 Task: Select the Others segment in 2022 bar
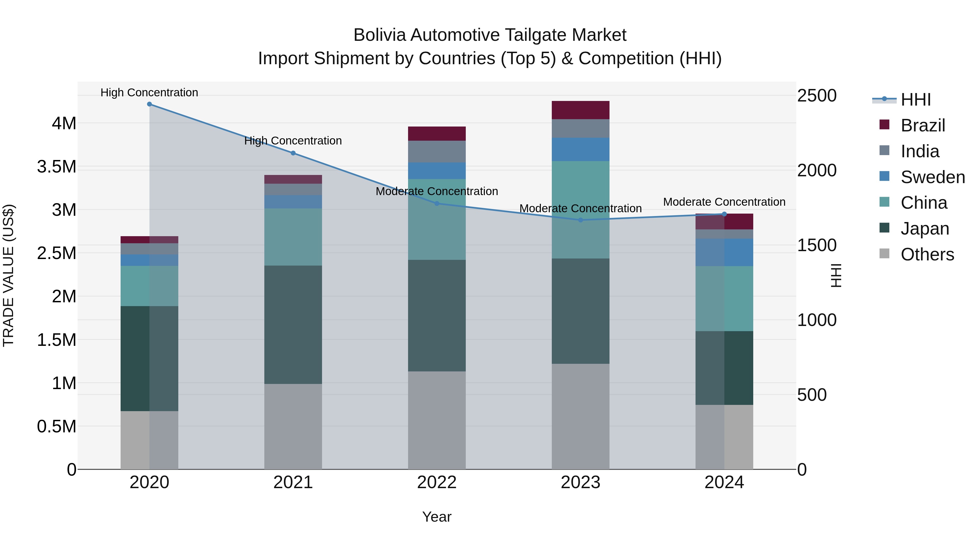(437, 420)
